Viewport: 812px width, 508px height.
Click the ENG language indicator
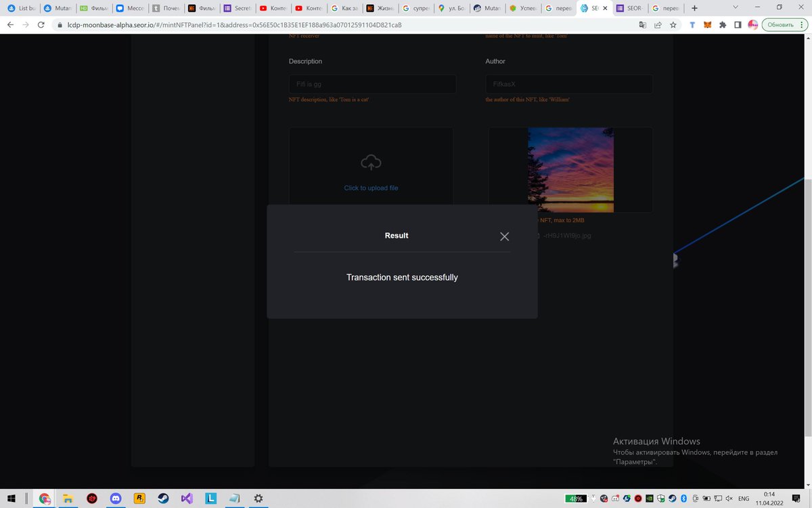pyautogui.click(x=743, y=499)
